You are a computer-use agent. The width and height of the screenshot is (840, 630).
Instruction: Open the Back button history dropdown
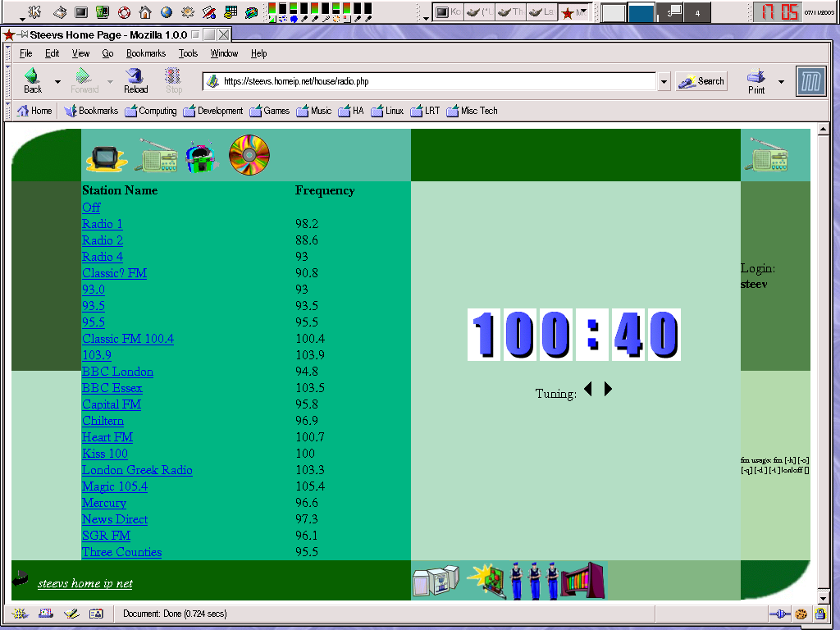coord(57,81)
